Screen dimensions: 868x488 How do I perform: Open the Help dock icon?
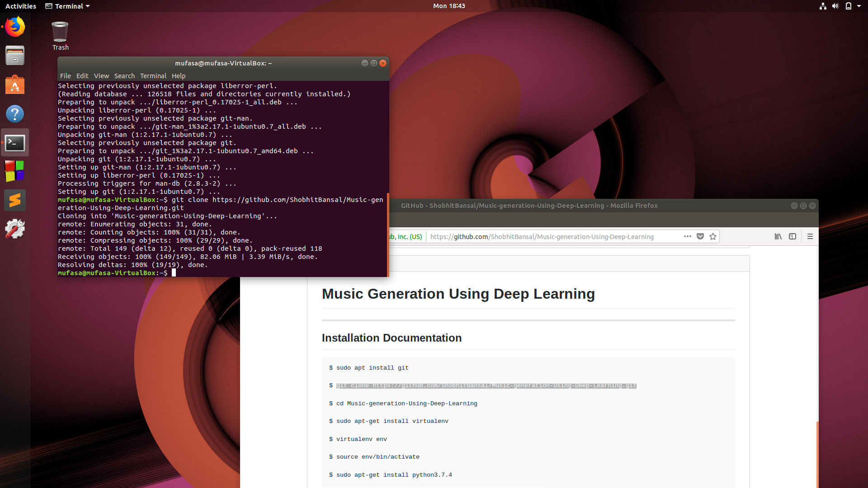coord(15,114)
